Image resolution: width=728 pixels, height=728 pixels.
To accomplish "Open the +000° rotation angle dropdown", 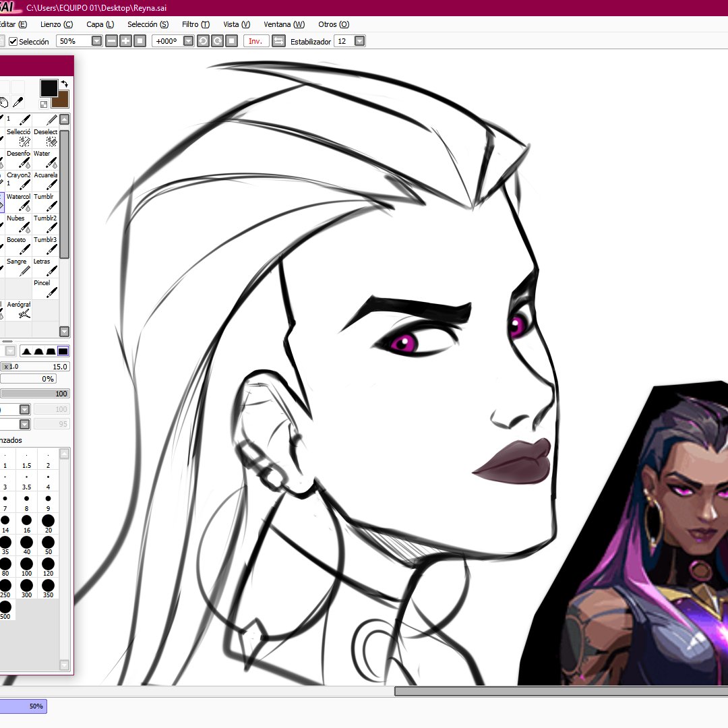I will point(189,41).
